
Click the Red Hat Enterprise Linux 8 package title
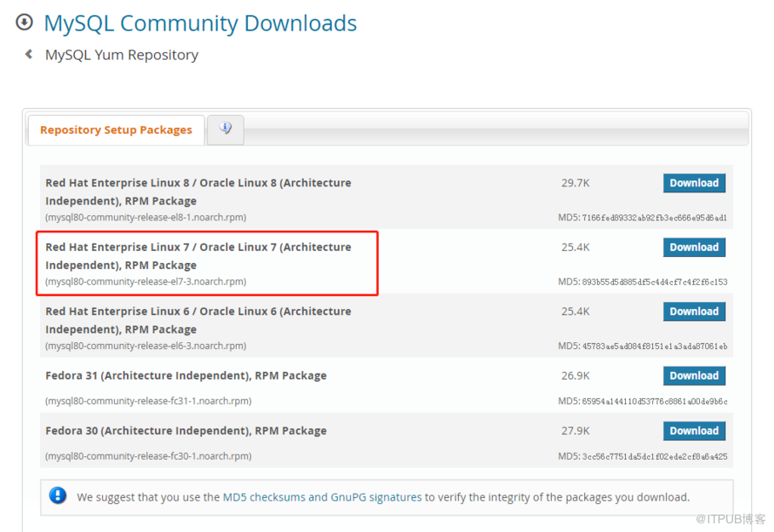click(x=199, y=192)
